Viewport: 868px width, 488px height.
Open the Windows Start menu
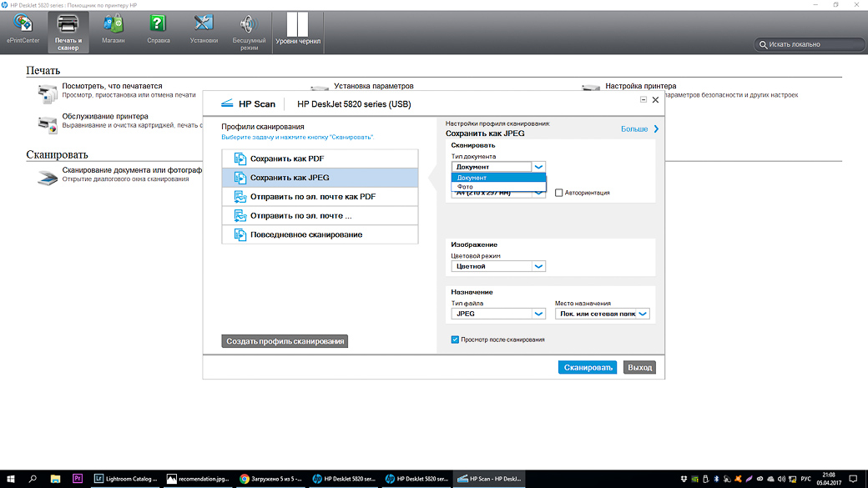coord(11,479)
